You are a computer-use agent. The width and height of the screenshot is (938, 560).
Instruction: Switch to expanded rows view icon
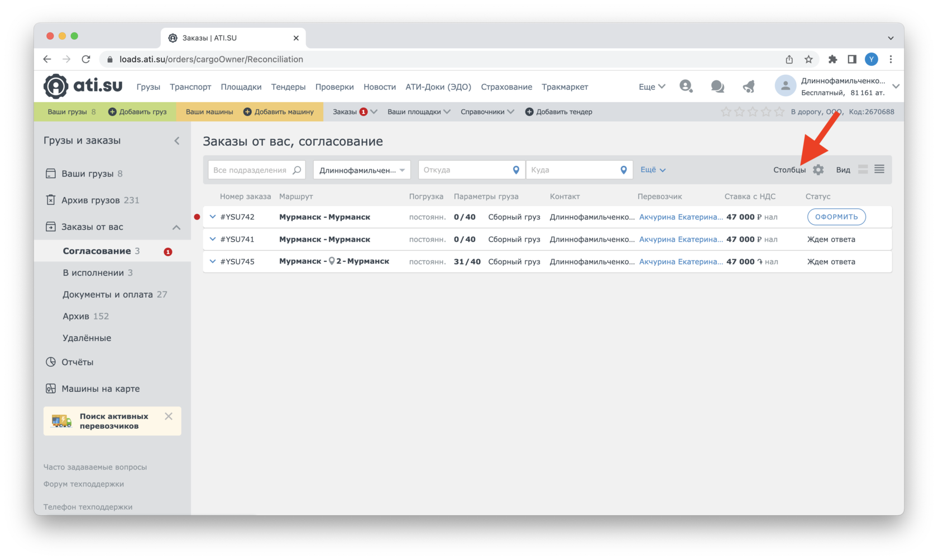coord(863,170)
